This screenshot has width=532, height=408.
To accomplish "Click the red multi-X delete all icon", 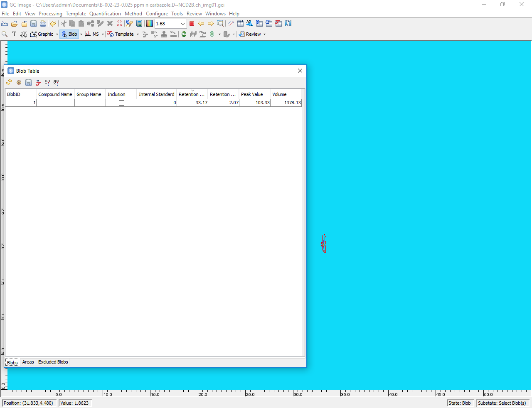I will click(x=120, y=24).
